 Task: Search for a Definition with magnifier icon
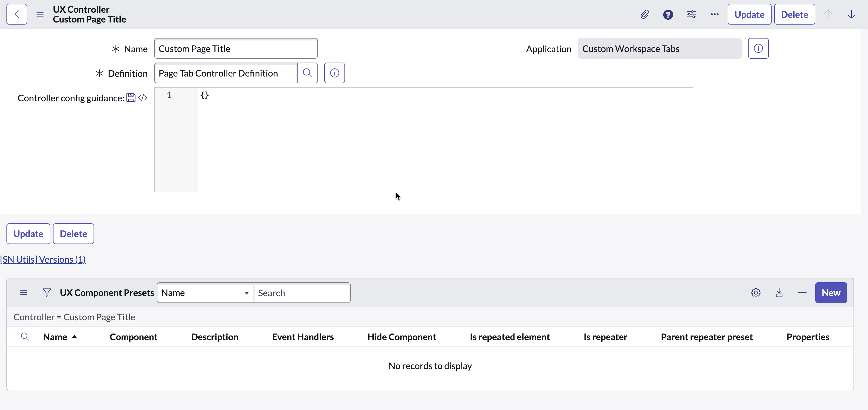click(307, 73)
